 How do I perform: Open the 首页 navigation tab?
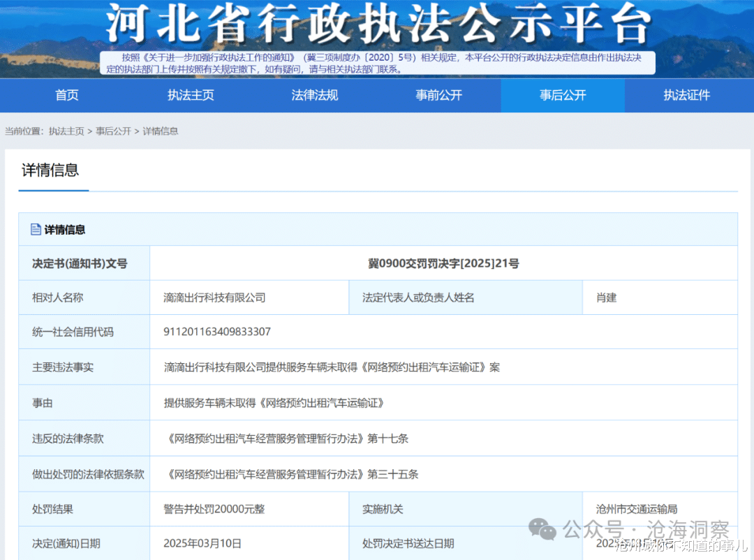(67, 95)
